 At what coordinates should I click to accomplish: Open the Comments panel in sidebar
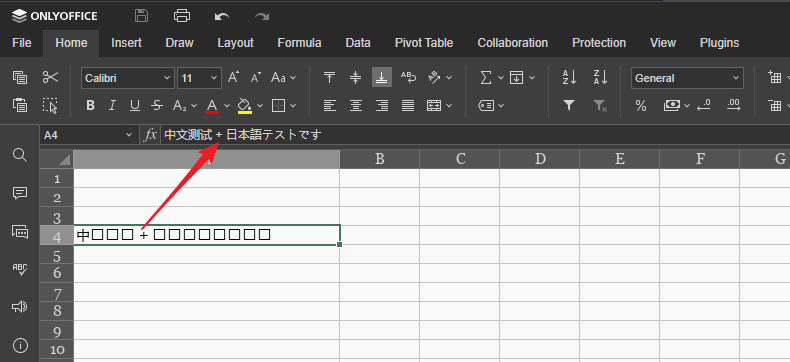pyautogui.click(x=20, y=193)
